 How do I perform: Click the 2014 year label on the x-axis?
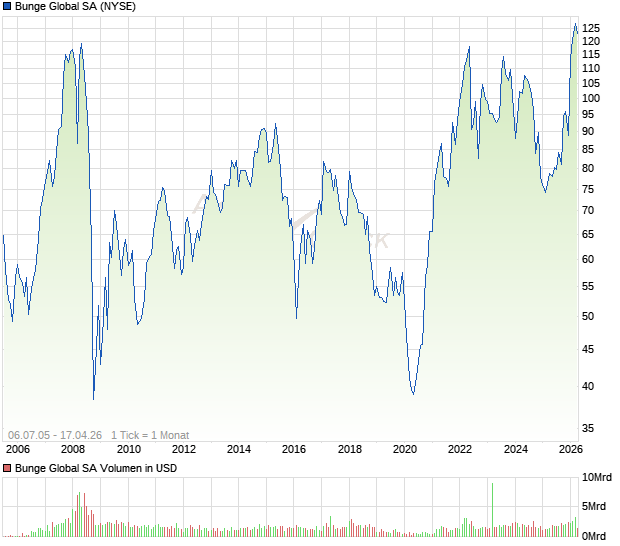click(239, 449)
